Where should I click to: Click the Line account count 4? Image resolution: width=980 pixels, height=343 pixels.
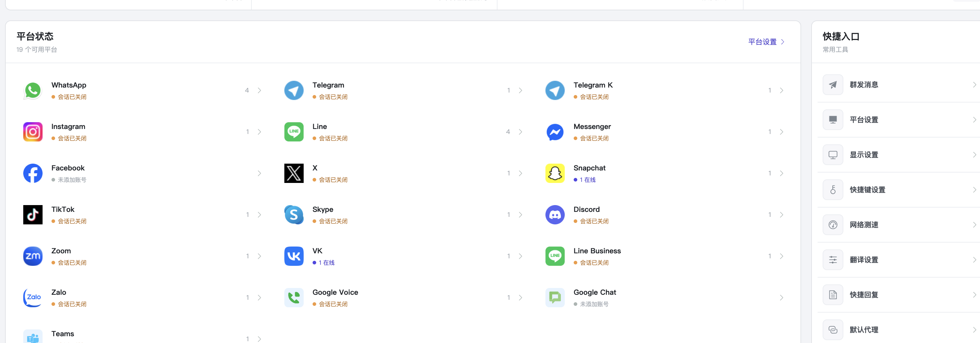coord(508,132)
